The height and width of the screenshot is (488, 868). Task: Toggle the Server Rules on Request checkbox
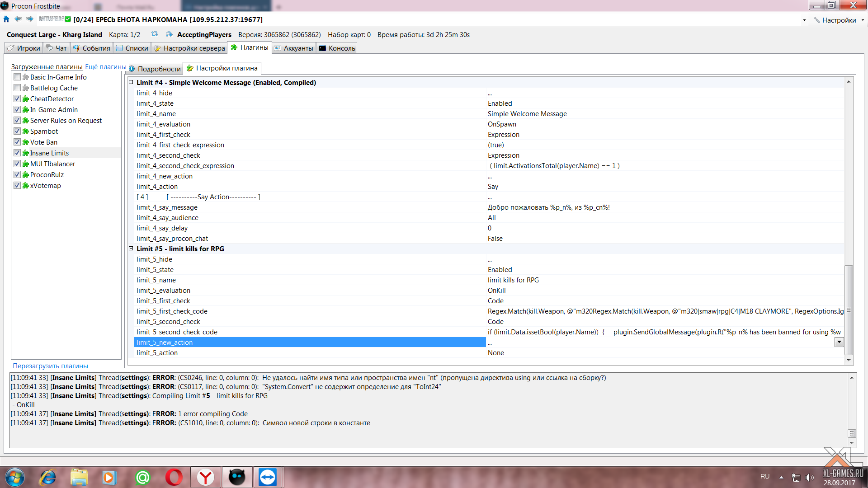click(17, 121)
